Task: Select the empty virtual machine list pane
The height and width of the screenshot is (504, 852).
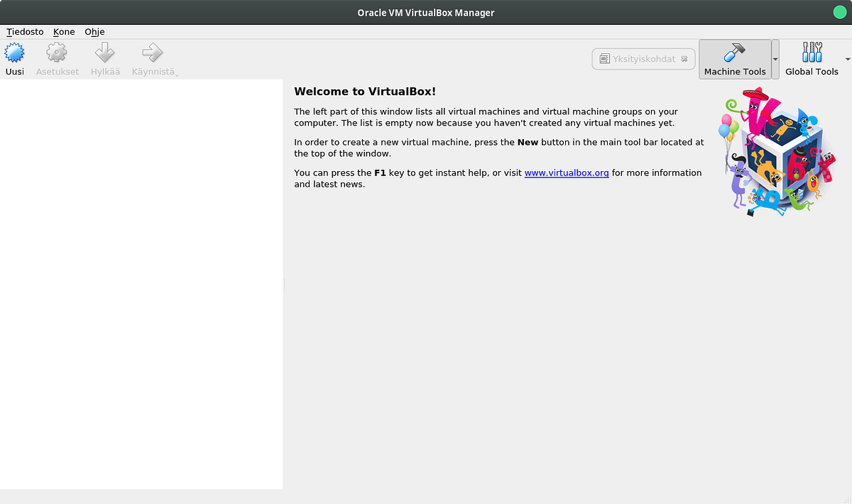Action: coord(141,284)
